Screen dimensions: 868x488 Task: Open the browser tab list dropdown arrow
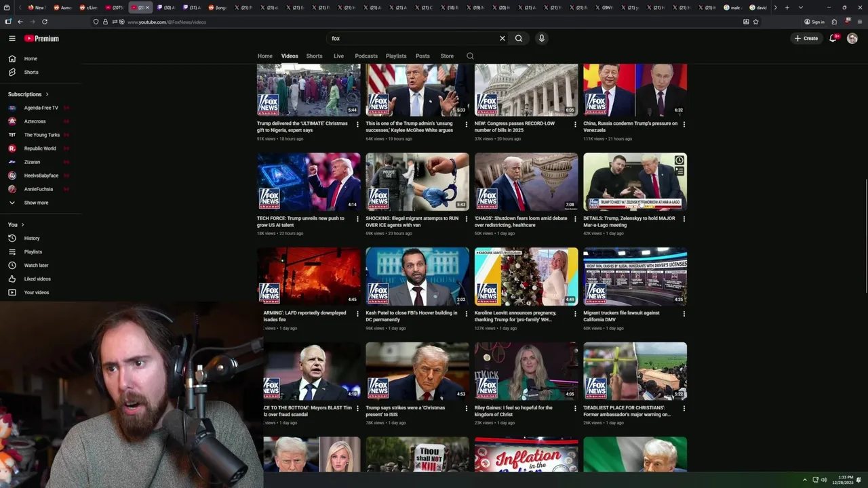point(801,7)
